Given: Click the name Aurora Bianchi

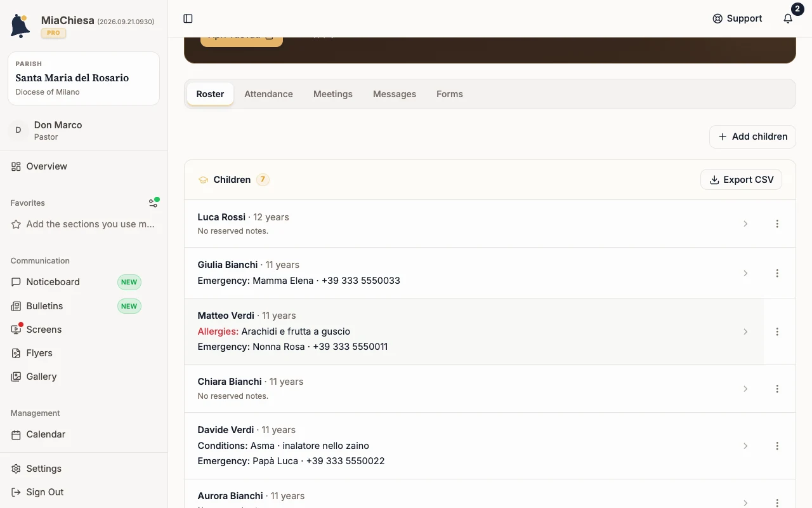Looking at the screenshot, I should 230,496.
